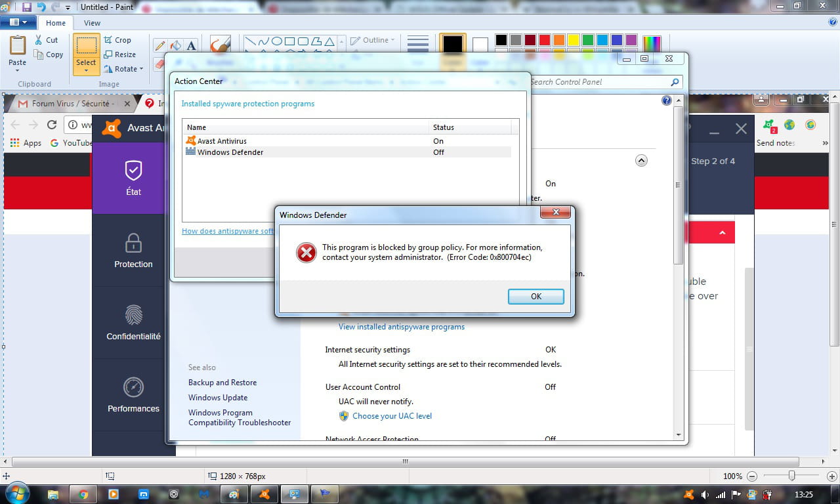Switch to Paint Home tab
This screenshot has height=504, width=840.
[x=56, y=23]
